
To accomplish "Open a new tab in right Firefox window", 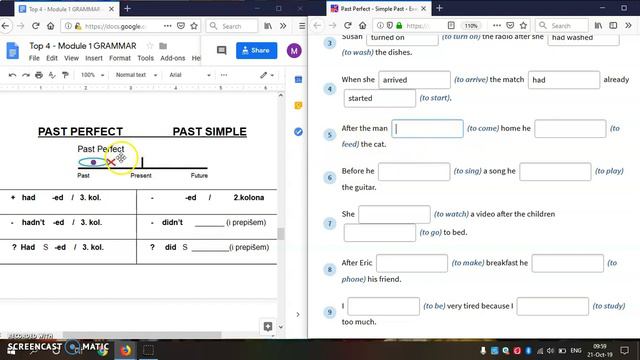I will (x=439, y=8).
